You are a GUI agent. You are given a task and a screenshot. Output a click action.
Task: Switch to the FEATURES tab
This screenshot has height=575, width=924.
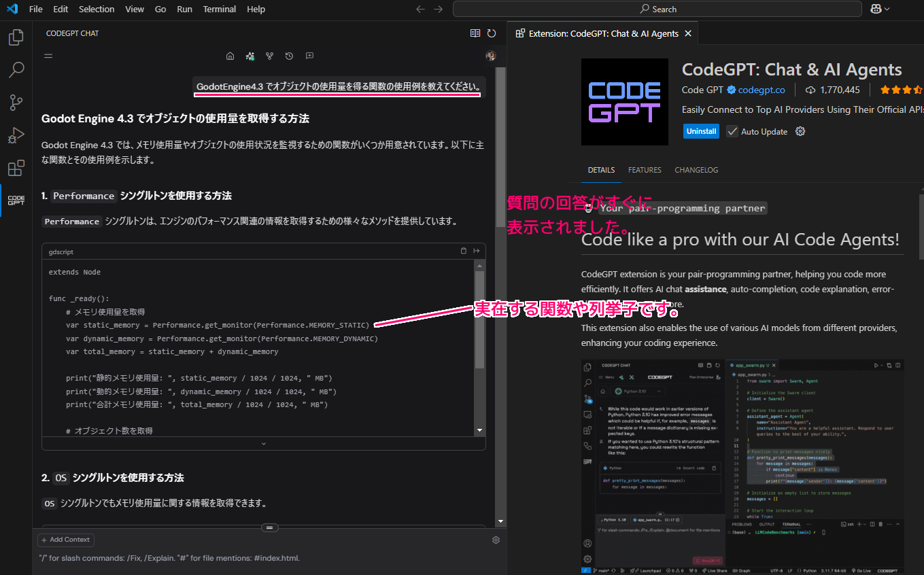645,170
